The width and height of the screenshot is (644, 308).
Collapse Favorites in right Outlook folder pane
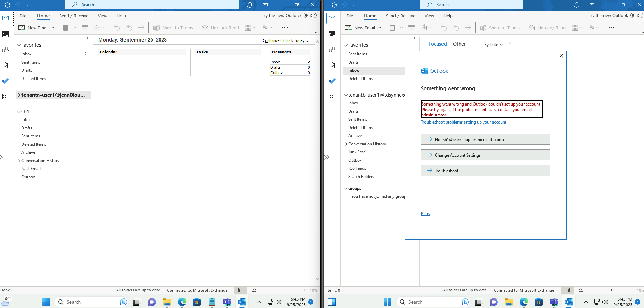346,45
